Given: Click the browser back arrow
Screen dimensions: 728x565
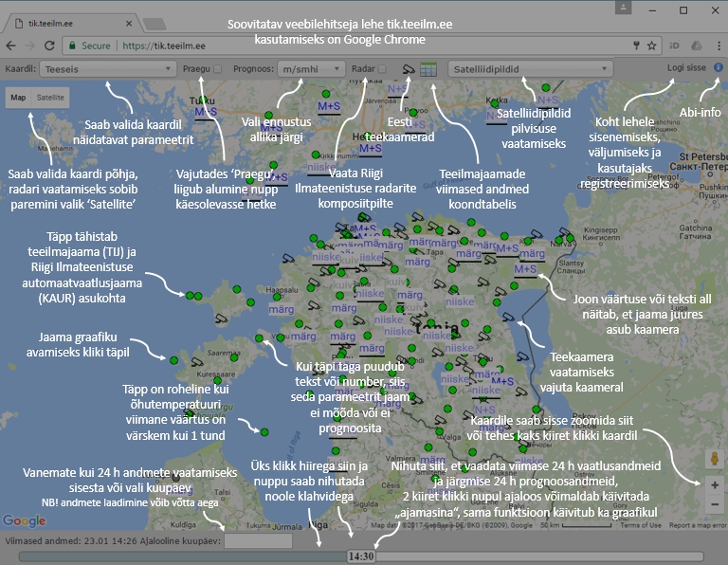Looking at the screenshot, I should [x=10, y=45].
